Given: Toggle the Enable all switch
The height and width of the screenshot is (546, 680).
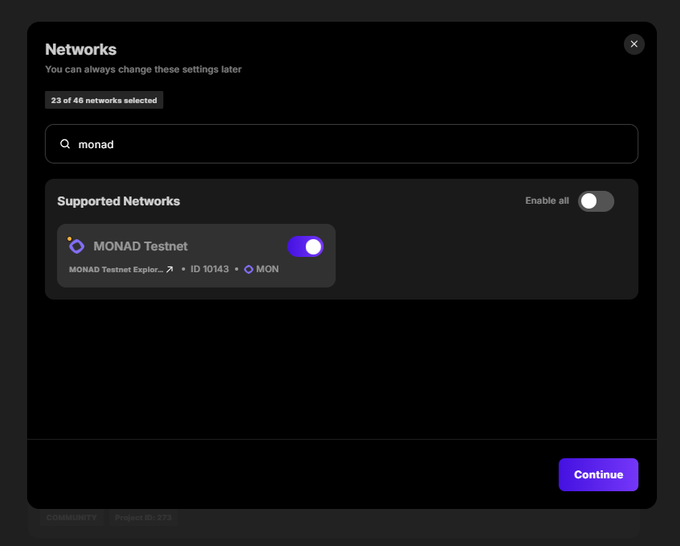Looking at the screenshot, I should (596, 201).
